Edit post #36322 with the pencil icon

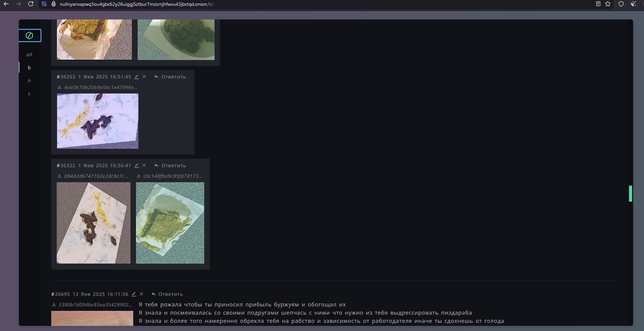click(137, 165)
